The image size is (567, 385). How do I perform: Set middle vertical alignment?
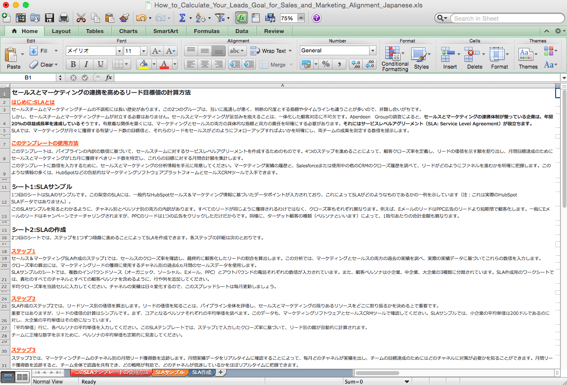[205, 51]
